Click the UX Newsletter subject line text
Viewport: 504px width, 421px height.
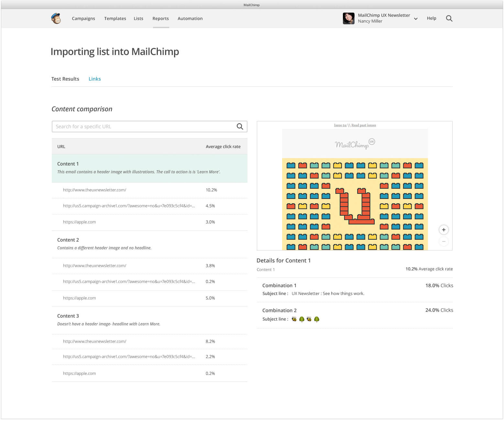[328, 294]
